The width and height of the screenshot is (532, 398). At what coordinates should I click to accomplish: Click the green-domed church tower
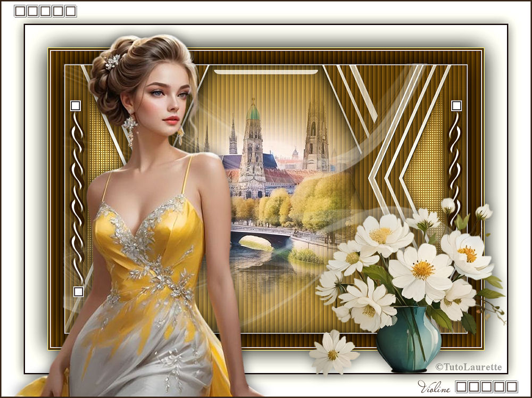coord(253,138)
